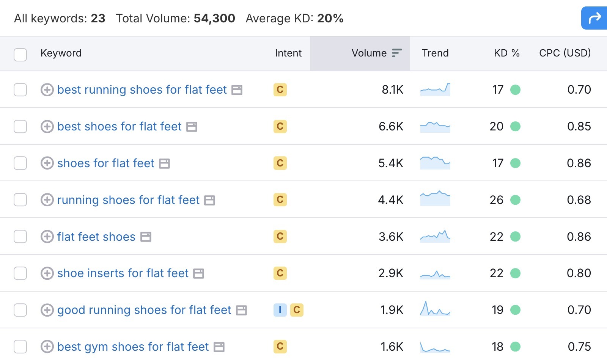This screenshot has width=607, height=364.
Task: Open the trend sparkline for 'running shoes for flat feet'
Action: pyautogui.click(x=435, y=199)
